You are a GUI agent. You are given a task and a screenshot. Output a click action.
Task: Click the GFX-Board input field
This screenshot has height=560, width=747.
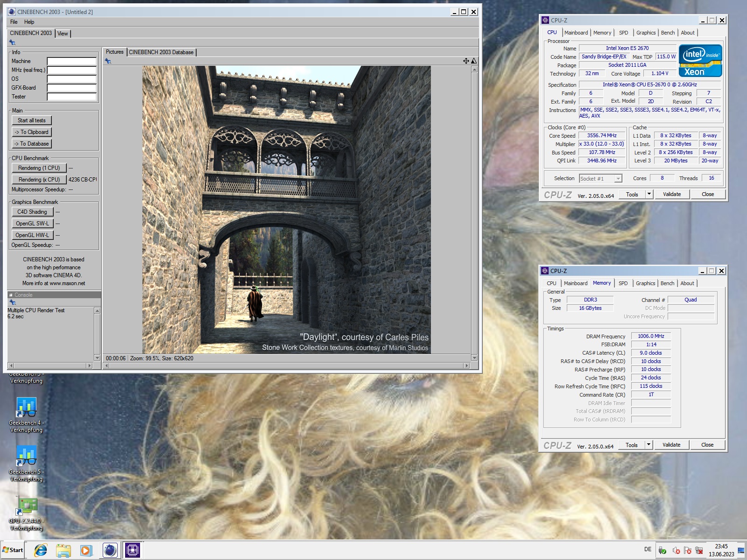(71, 88)
